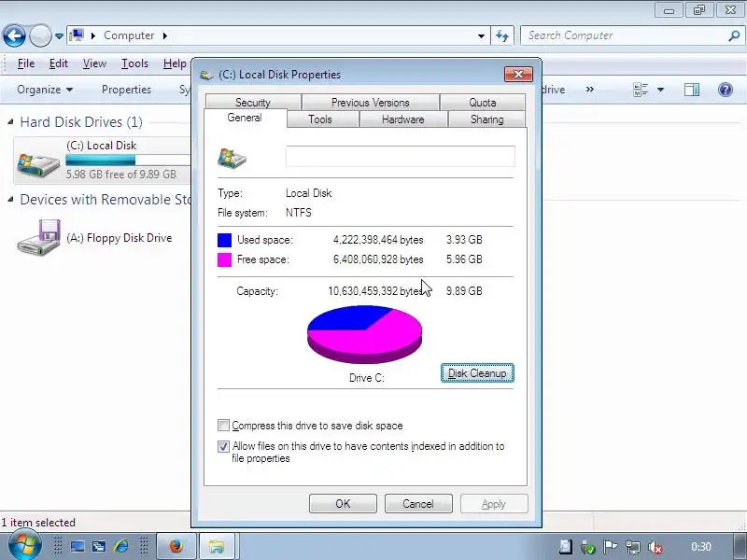Click the Windows Explorer taskbar button
Image resolution: width=747 pixels, height=560 pixels.
pyautogui.click(x=217, y=546)
